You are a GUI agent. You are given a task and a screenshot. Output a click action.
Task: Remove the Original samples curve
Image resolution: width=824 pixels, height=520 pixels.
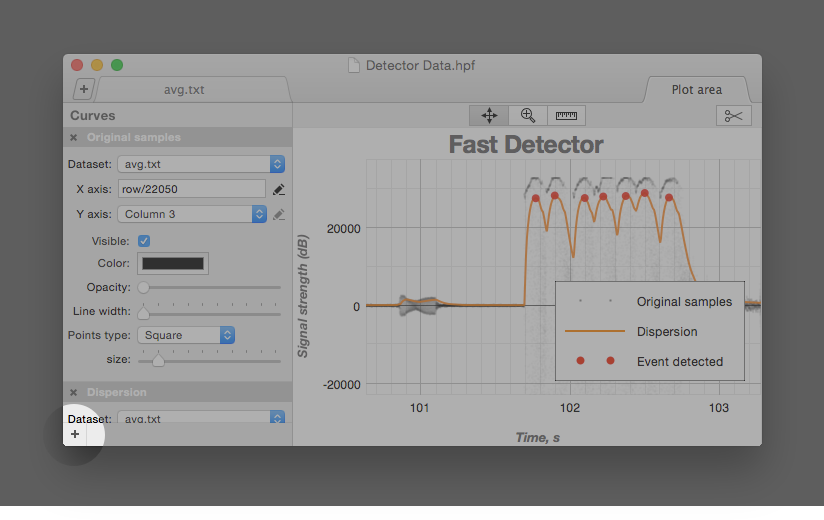(74, 138)
